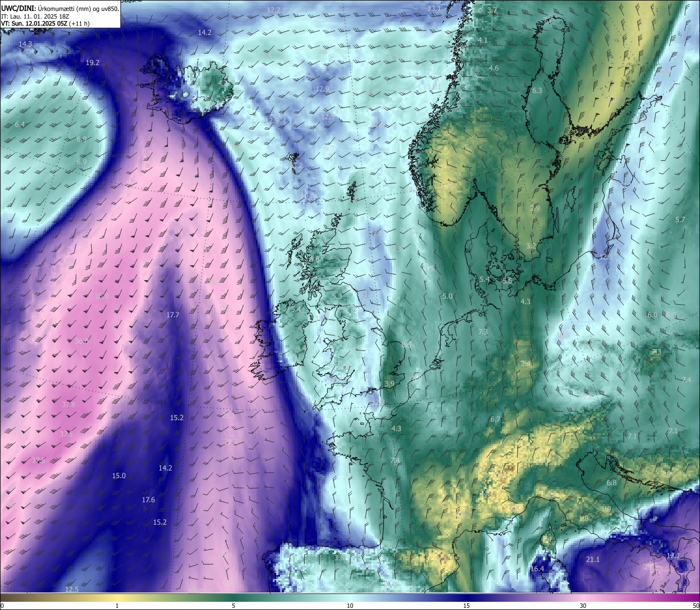Click the 17.7 value in the Atlantic

click(173, 315)
